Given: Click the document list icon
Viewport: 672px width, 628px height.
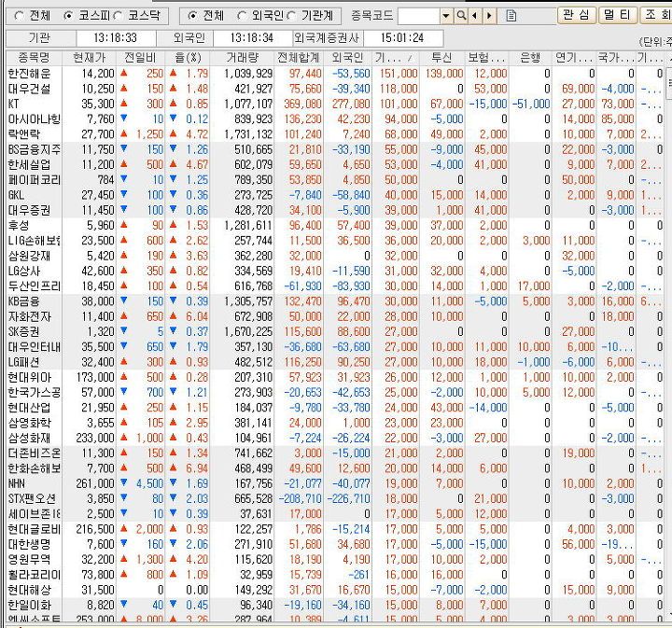Looking at the screenshot, I should [511, 16].
